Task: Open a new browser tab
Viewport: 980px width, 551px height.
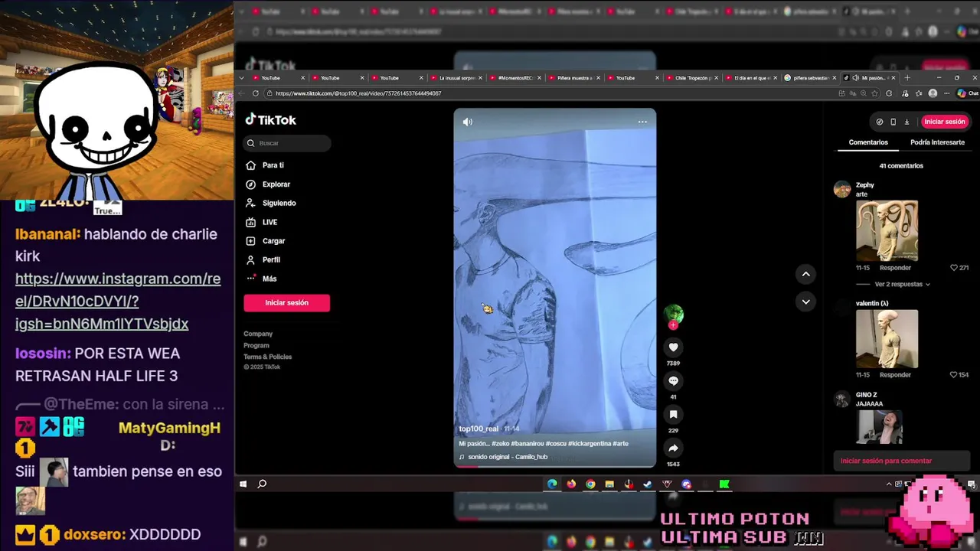Action: (907, 78)
